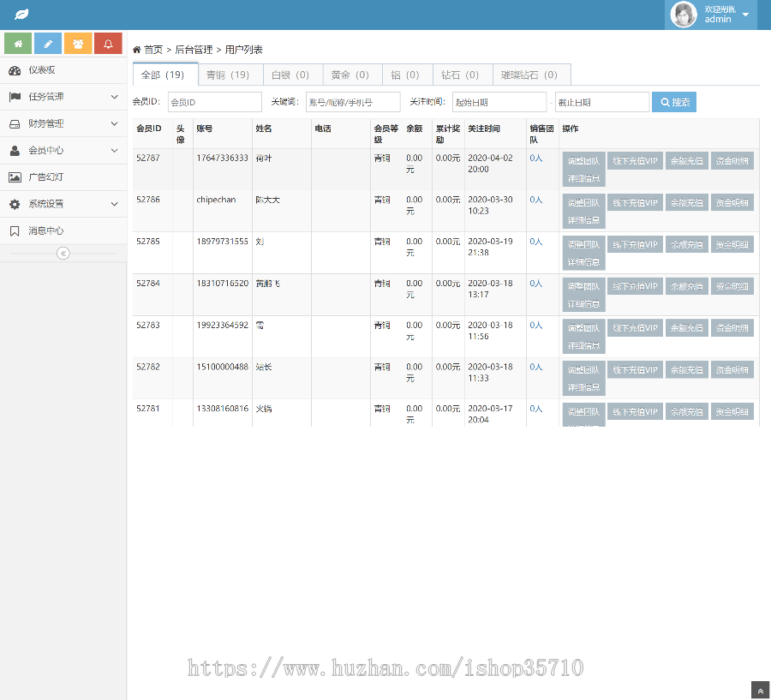
Task: Click the orange paw icon button
Action: click(x=78, y=44)
